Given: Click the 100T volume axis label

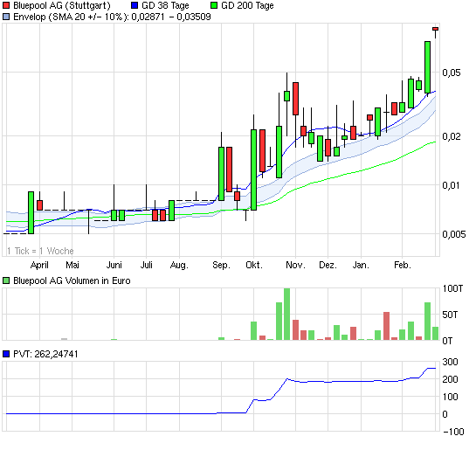Looking at the screenshot, I should (452, 288).
